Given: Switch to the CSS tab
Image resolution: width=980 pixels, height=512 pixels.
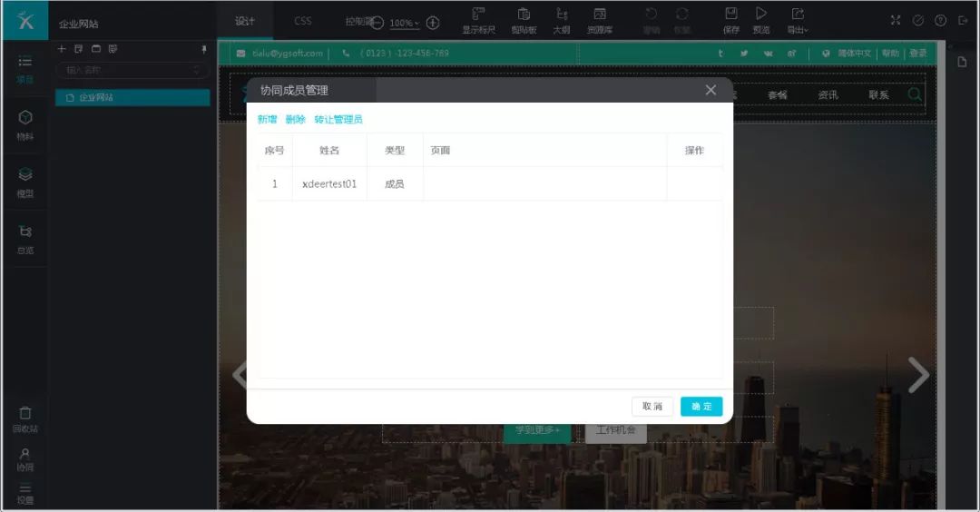Looking at the screenshot, I should tap(302, 21).
